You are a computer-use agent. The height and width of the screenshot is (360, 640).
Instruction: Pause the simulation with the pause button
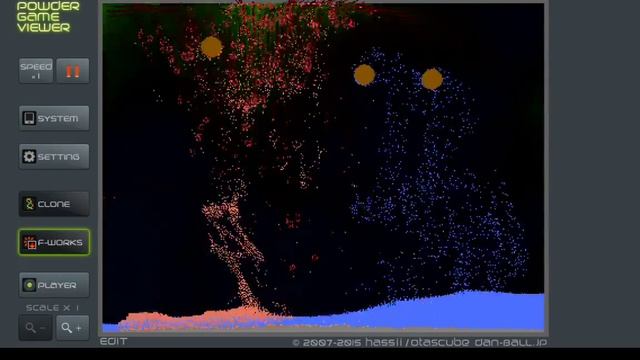(73, 71)
